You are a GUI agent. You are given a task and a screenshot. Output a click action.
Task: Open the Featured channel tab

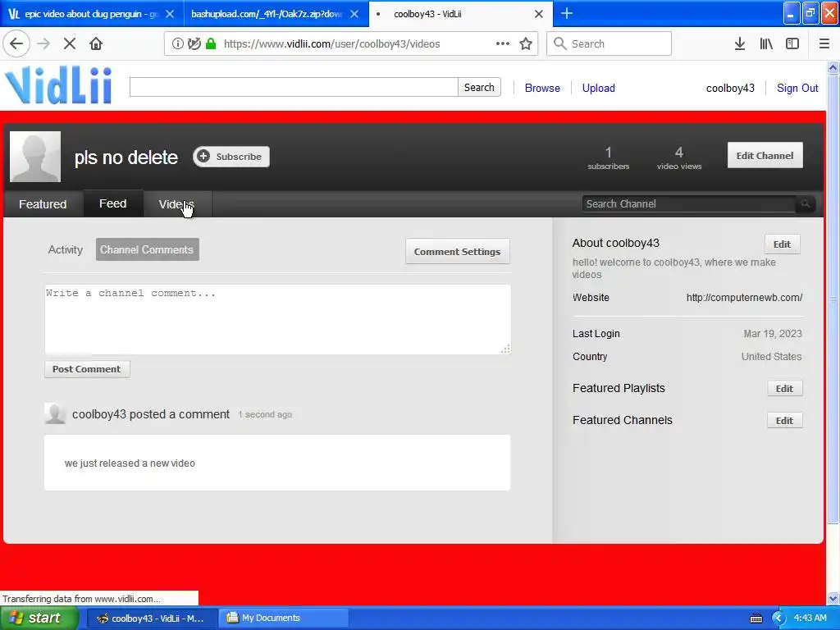coord(43,204)
